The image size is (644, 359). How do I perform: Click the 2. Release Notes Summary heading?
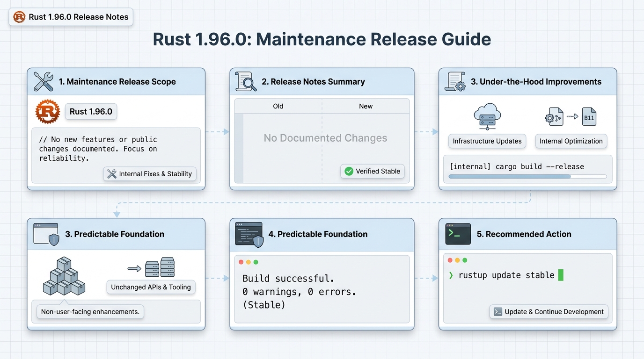(x=313, y=81)
